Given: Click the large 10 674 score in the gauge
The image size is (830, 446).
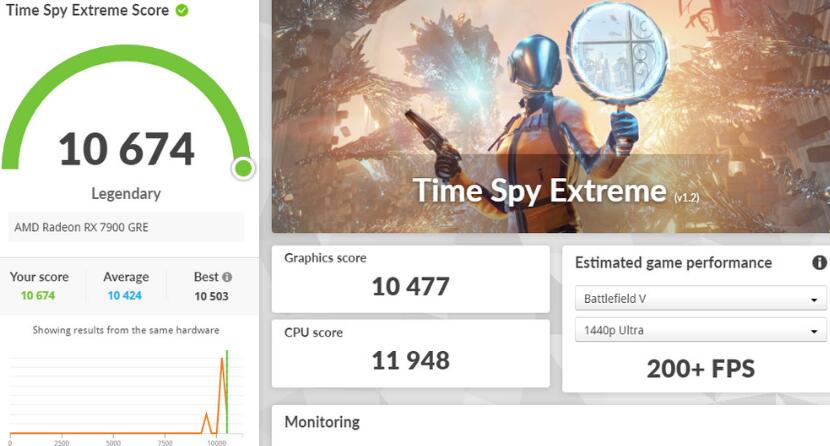Looking at the screenshot, I should tap(126, 149).
